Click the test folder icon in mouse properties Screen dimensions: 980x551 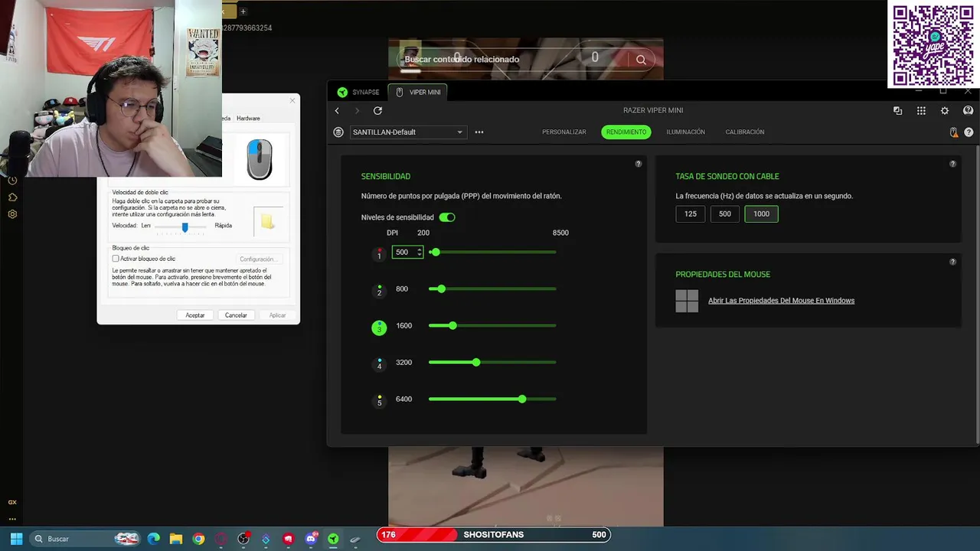pyautogui.click(x=267, y=222)
